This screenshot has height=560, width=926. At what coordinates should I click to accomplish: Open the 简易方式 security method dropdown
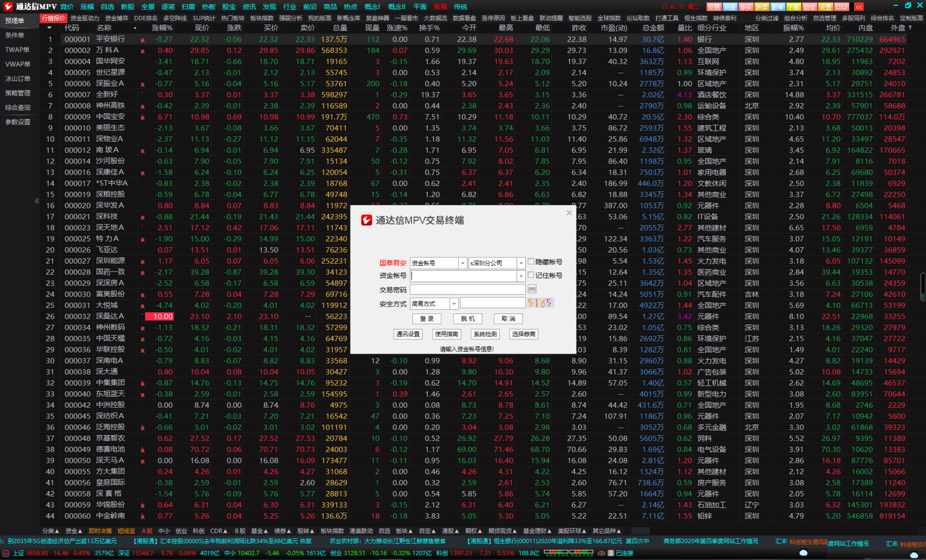pos(434,304)
